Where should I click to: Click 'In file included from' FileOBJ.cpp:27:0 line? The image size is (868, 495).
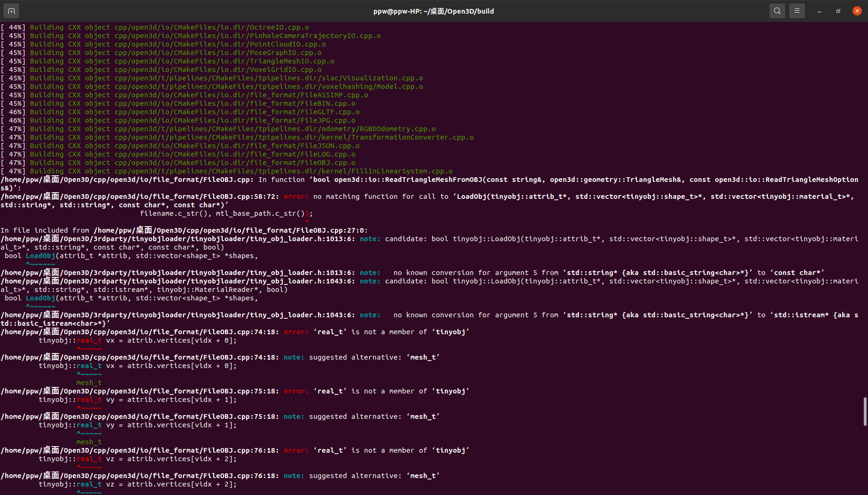point(184,230)
